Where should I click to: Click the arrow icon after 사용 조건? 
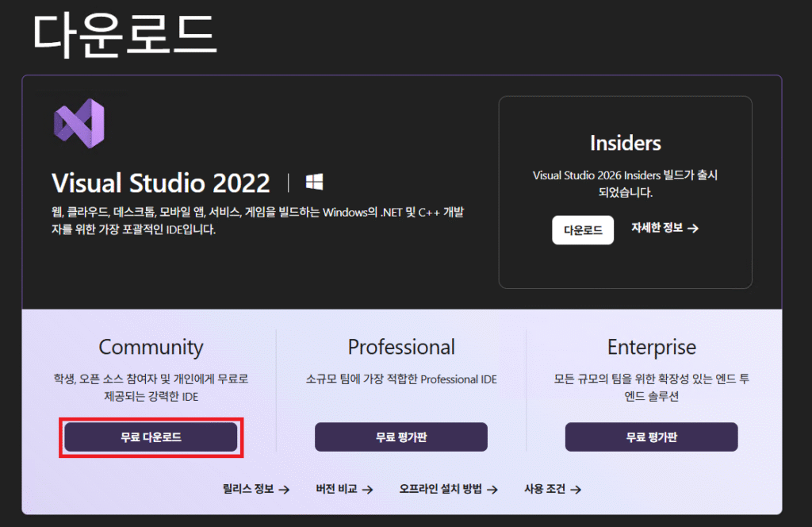click(576, 490)
